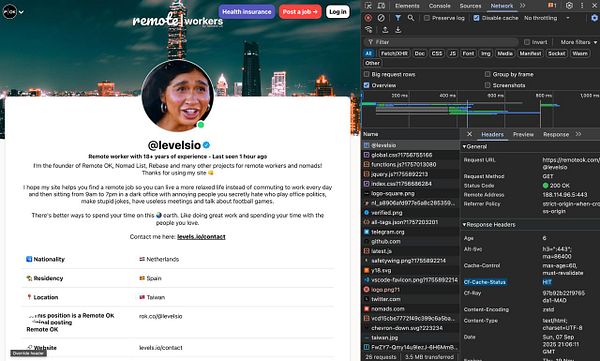Open the issues counter badge
Image resolution: width=600 pixels, height=361 pixels.
click(x=552, y=5)
